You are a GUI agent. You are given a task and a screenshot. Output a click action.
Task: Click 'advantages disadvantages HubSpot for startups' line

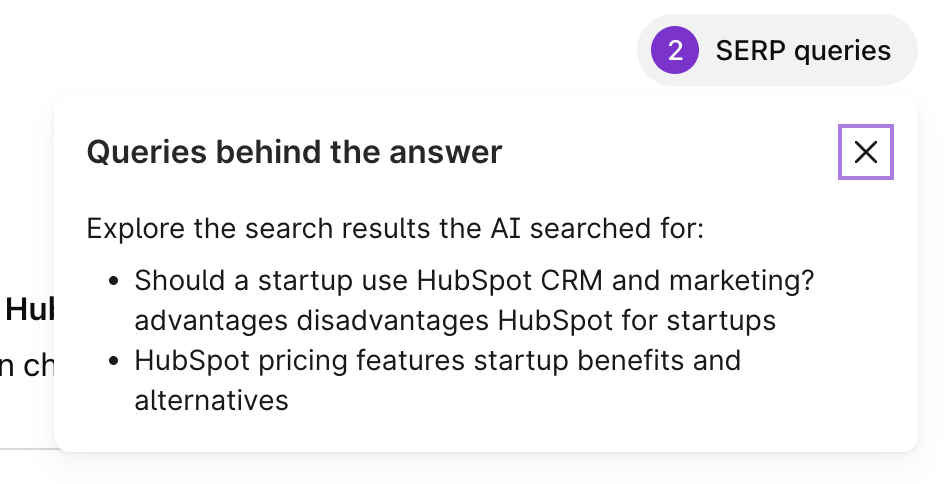[455, 320]
